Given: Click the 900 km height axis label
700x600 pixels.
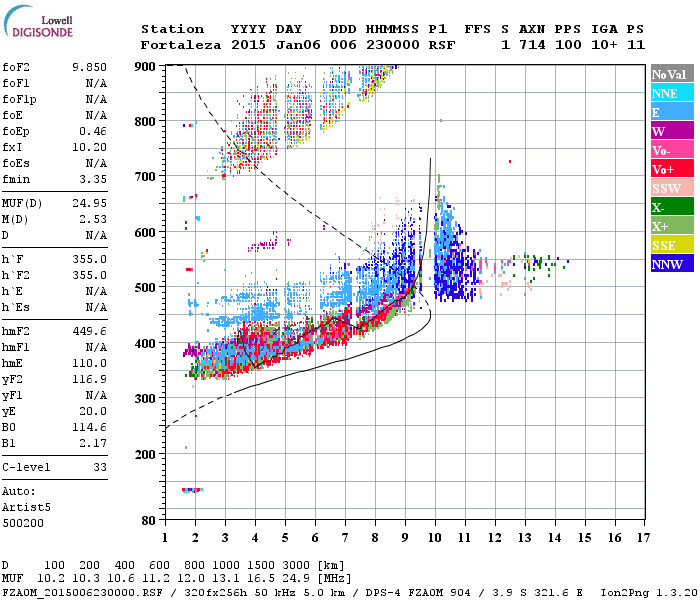Looking at the screenshot, I should tap(145, 67).
